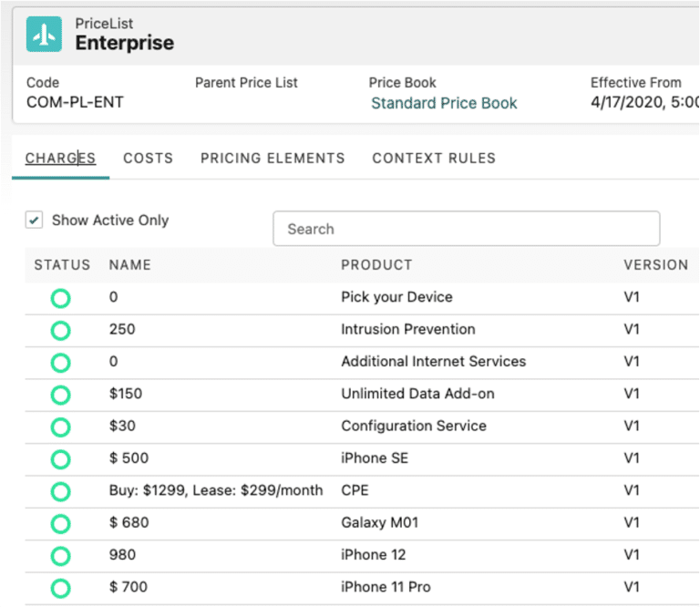The width and height of the screenshot is (700, 607).
Task: Click the charge name $ 680
Action: [129, 522]
